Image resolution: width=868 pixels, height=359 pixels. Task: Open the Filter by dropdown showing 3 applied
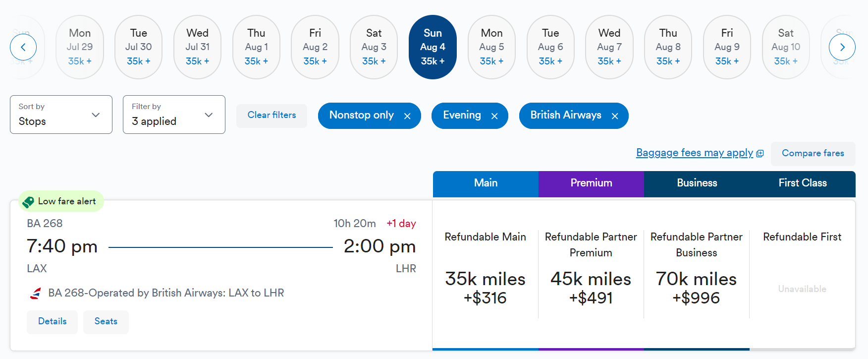[173, 115]
